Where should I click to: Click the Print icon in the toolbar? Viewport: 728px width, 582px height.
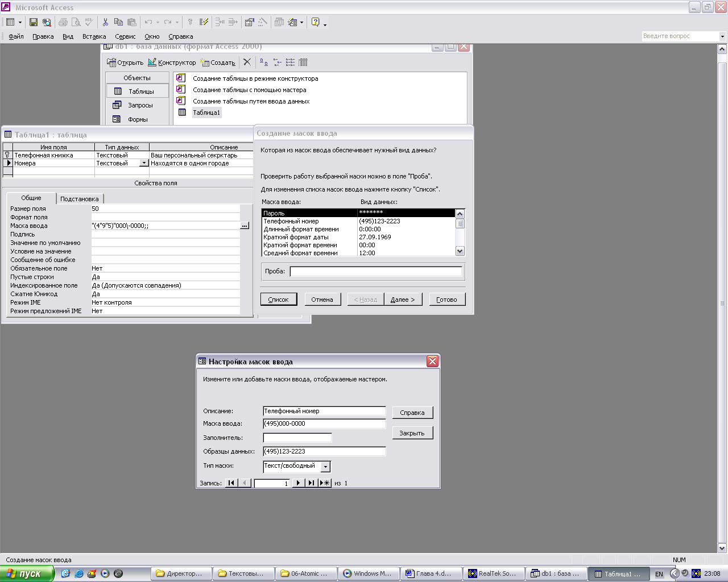pos(63,22)
